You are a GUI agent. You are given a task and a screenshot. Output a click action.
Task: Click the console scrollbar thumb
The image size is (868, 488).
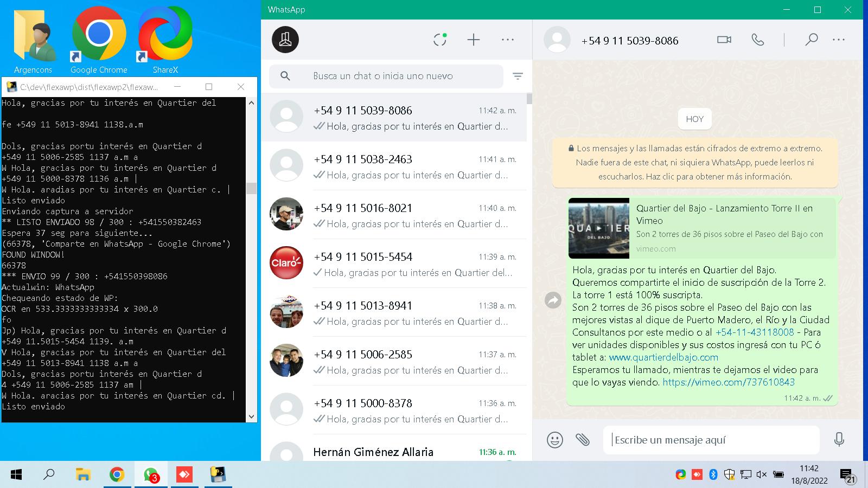click(x=251, y=188)
